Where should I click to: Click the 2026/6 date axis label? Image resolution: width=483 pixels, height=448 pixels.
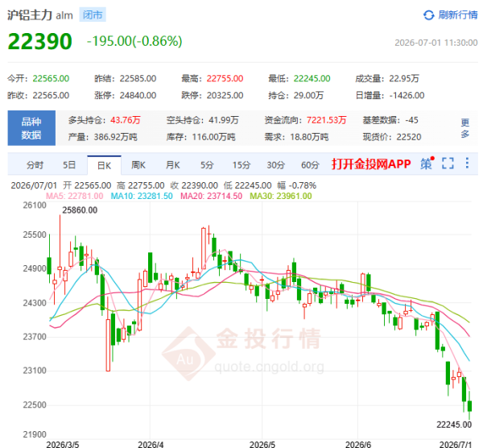[358, 444]
